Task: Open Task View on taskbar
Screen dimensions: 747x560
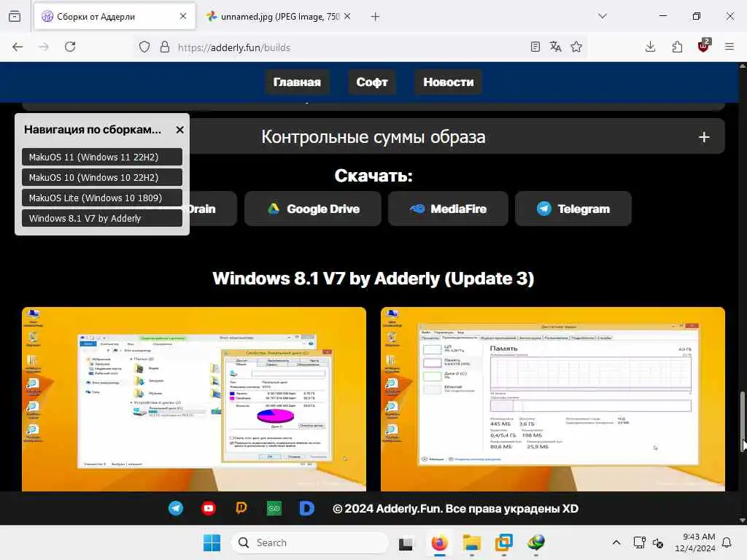Action: [406, 543]
